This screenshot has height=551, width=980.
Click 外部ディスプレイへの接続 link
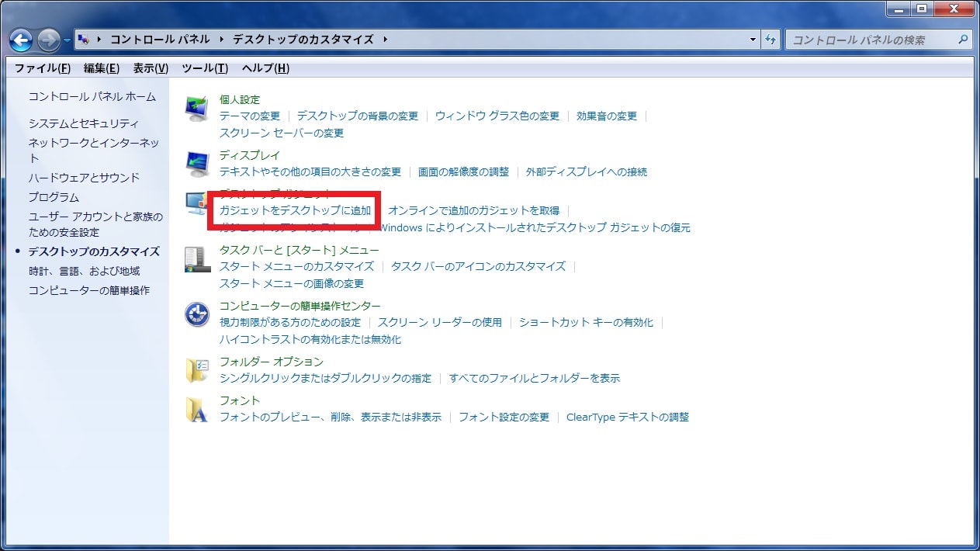587,172
